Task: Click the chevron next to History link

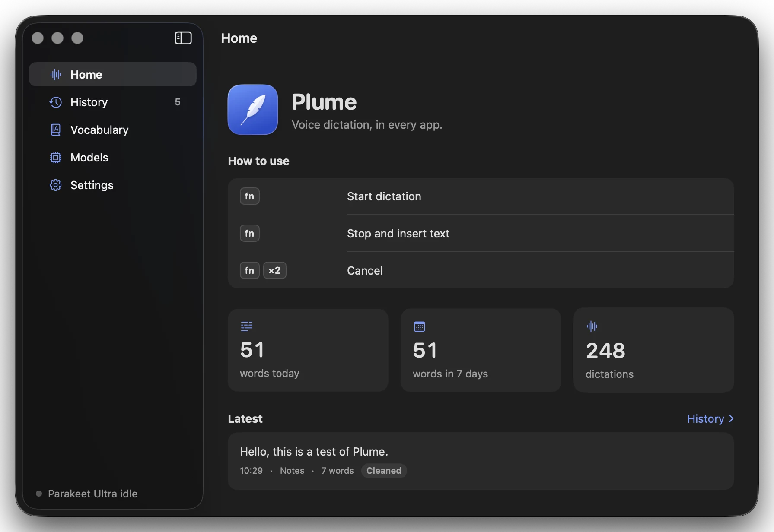Action: 731,419
